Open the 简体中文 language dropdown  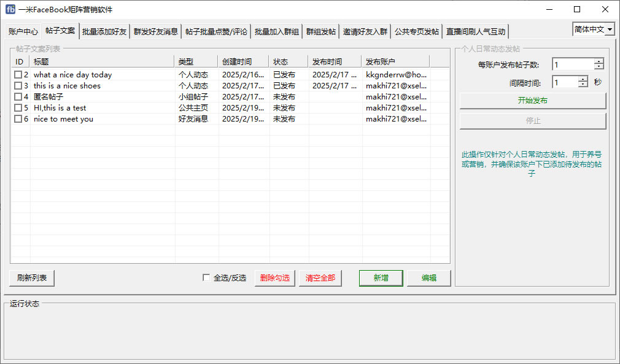[x=610, y=29]
